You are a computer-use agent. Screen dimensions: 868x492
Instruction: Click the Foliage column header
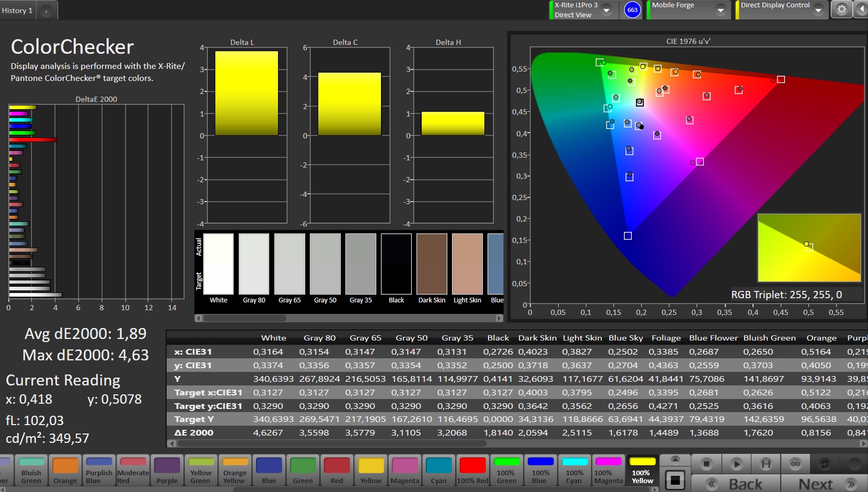(x=666, y=338)
